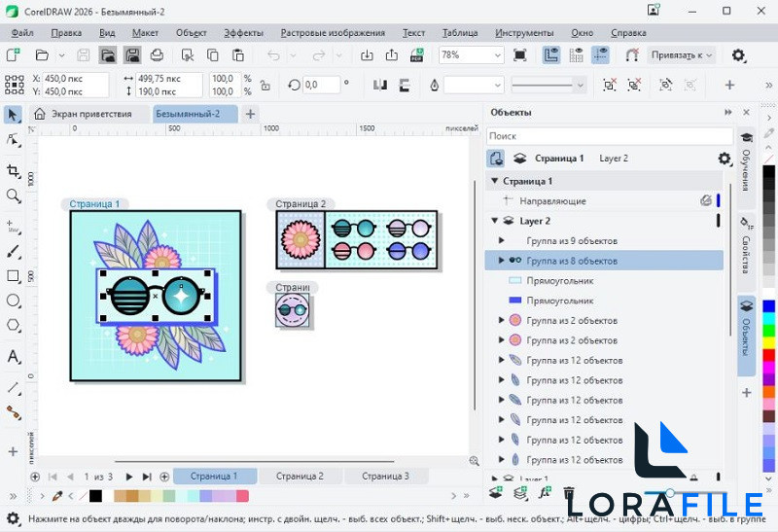The width and height of the screenshot is (778, 532).
Task: Toggle the lock ratio padlock
Action: pos(265,86)
